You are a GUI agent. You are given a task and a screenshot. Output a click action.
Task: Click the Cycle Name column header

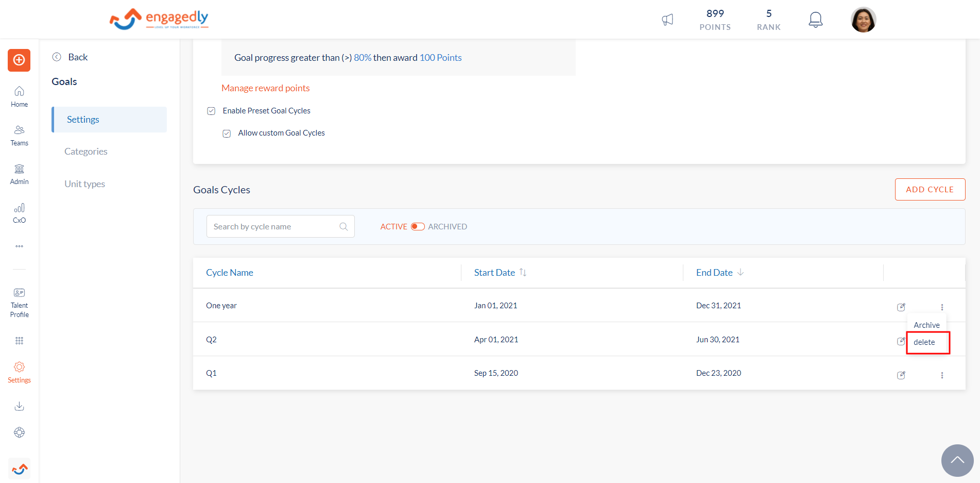(230, 272)
